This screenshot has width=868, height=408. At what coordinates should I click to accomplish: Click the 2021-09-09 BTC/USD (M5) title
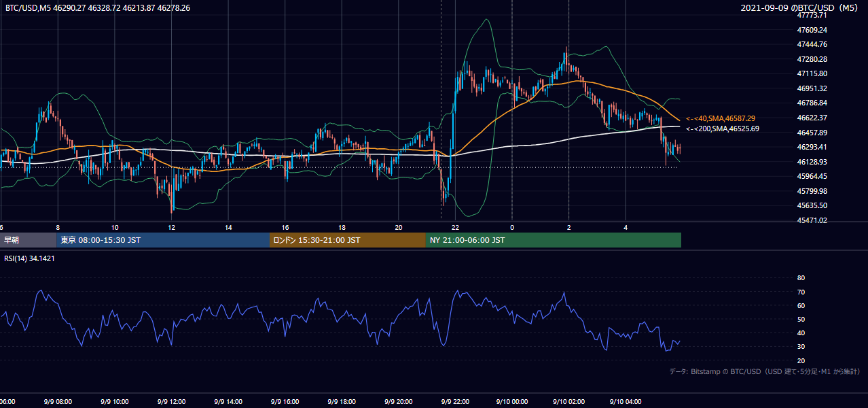[x=801, y=8]
